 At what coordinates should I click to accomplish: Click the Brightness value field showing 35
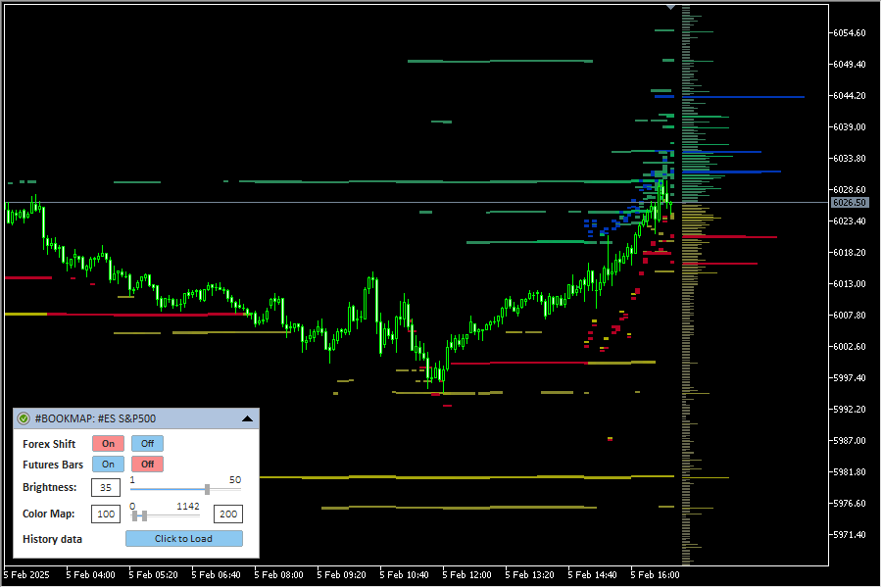pyautogui.click(x=106, y=487)
